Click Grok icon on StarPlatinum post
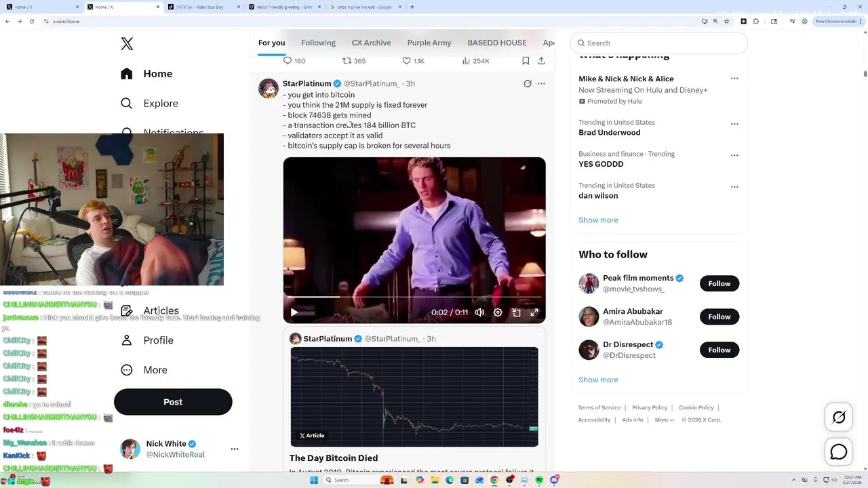Screen dimensions: 868x488 tap(528, 84)
